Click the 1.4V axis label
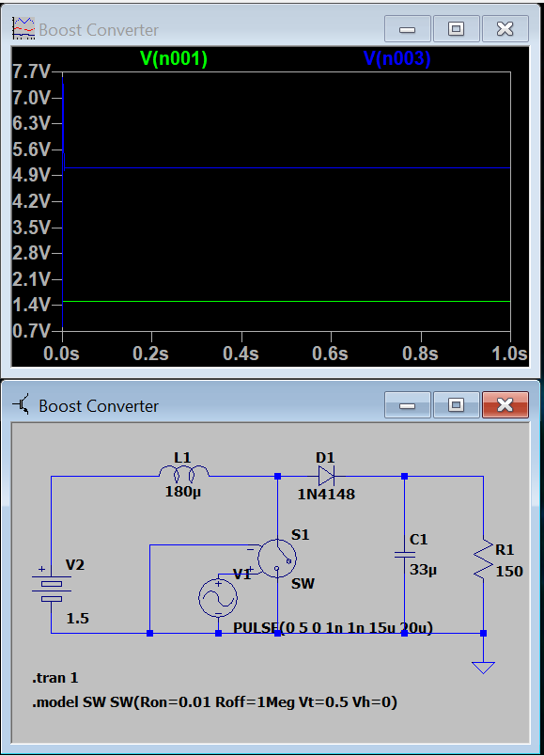Image resolution: width=544 pixels, height=756 pixels. coord(31,305)
